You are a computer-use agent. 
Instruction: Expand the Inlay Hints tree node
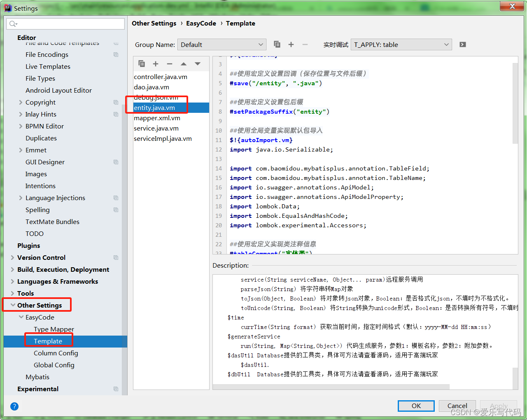pos(21,114)
